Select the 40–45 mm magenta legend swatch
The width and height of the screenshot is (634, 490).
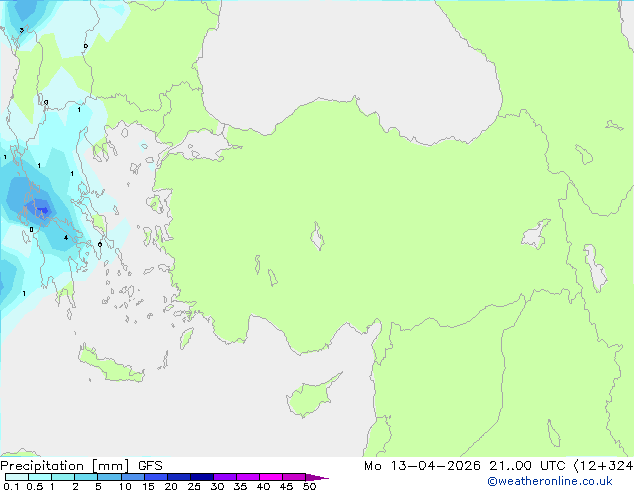271,477
